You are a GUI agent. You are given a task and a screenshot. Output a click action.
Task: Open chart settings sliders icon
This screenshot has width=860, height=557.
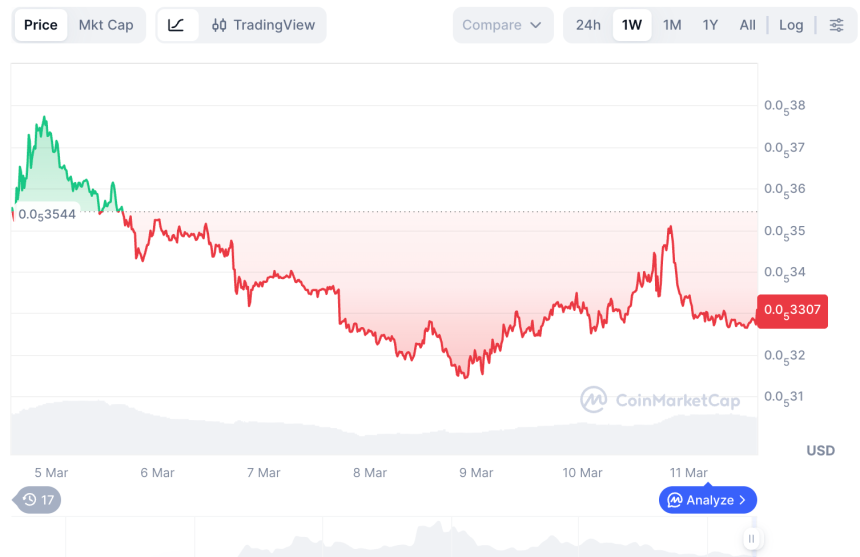pyautogui.click(x=836, y=25)
